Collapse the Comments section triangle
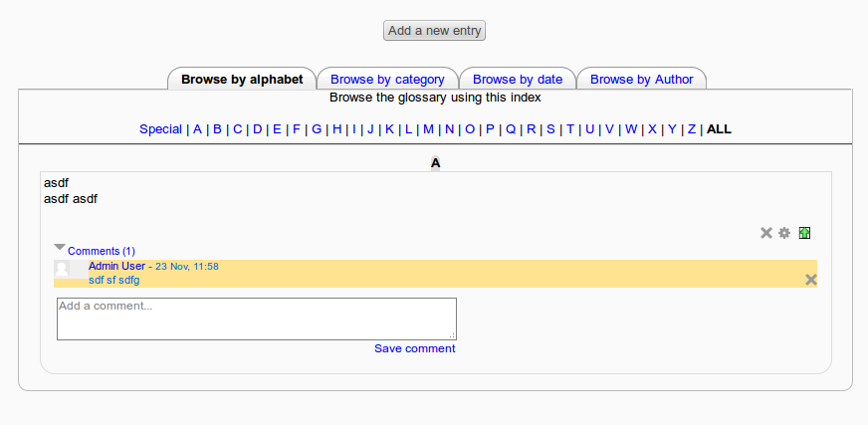Screen dimensions: 868x425 [x=60, y=247]
